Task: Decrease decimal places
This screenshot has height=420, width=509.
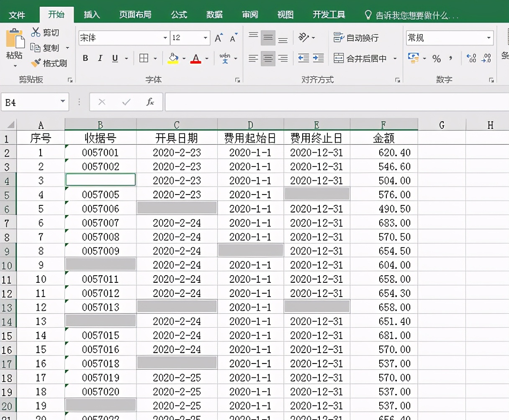Action: [x=486, y=58]
